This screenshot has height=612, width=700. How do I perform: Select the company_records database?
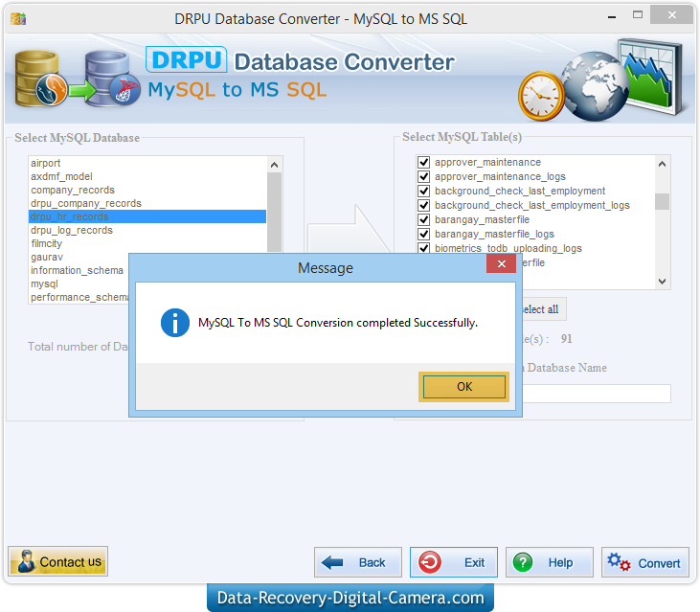tap(147, 190)
